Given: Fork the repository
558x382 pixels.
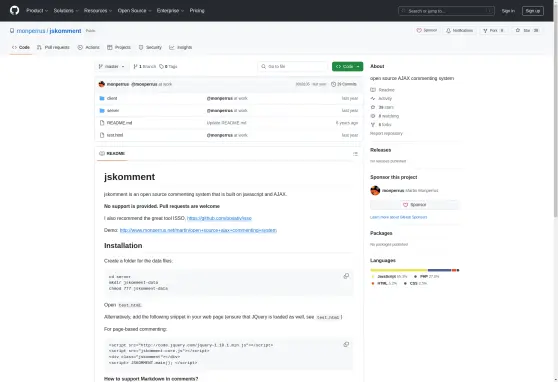Looking at the screenshot, I should point(494,31).
